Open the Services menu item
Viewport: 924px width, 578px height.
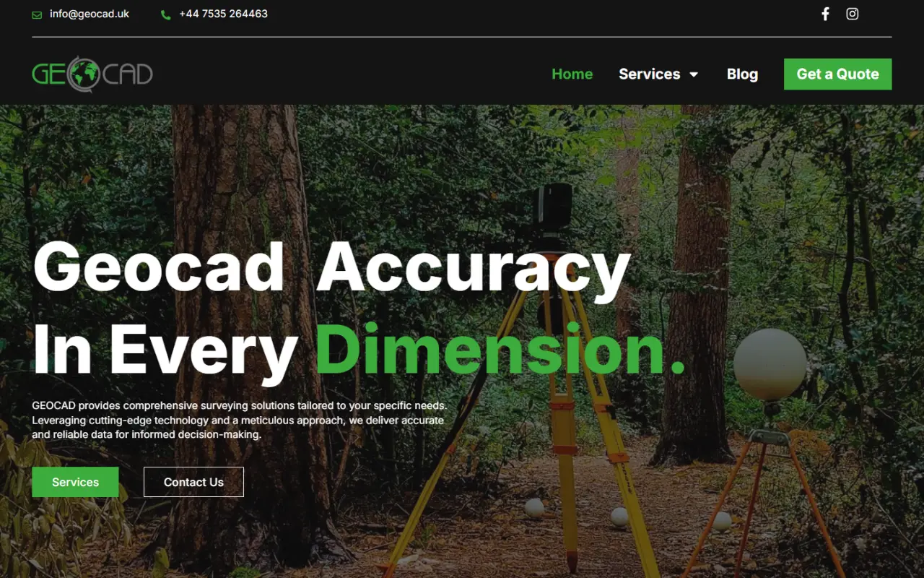(x=649, y=74)
